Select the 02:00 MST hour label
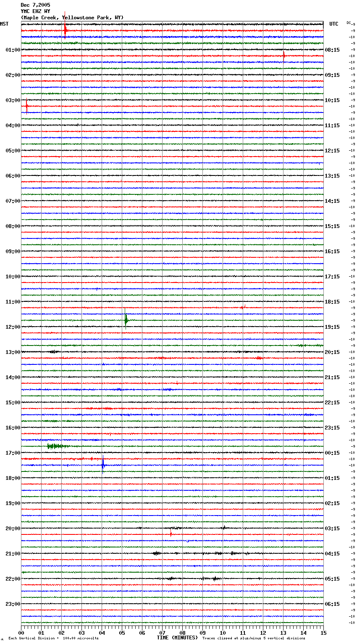This screenshot has height=644, width=357. point(13,75)
